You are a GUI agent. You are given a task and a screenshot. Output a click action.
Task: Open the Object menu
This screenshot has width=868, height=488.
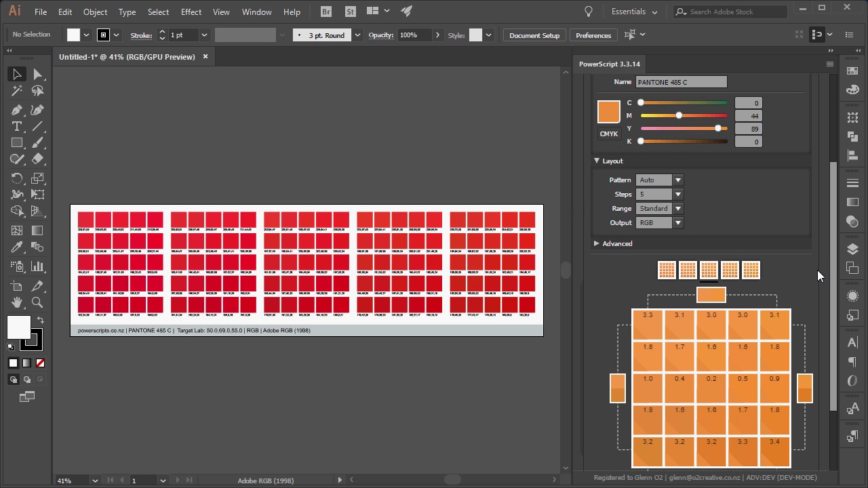95,12
